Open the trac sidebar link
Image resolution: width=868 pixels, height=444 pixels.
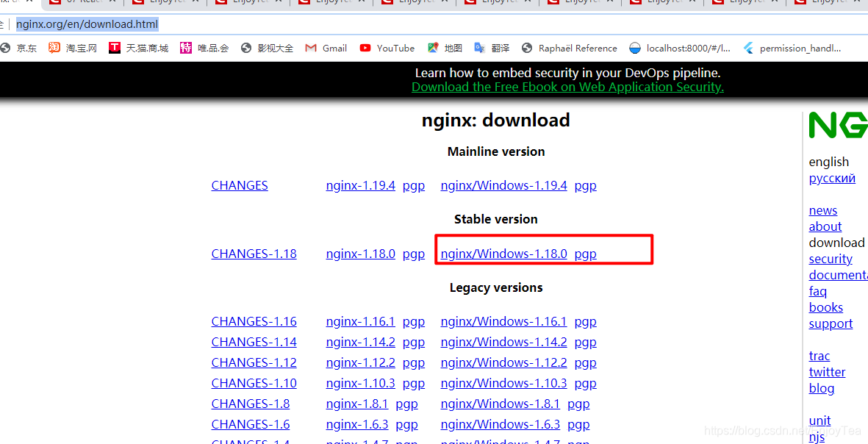pos(819,356)
